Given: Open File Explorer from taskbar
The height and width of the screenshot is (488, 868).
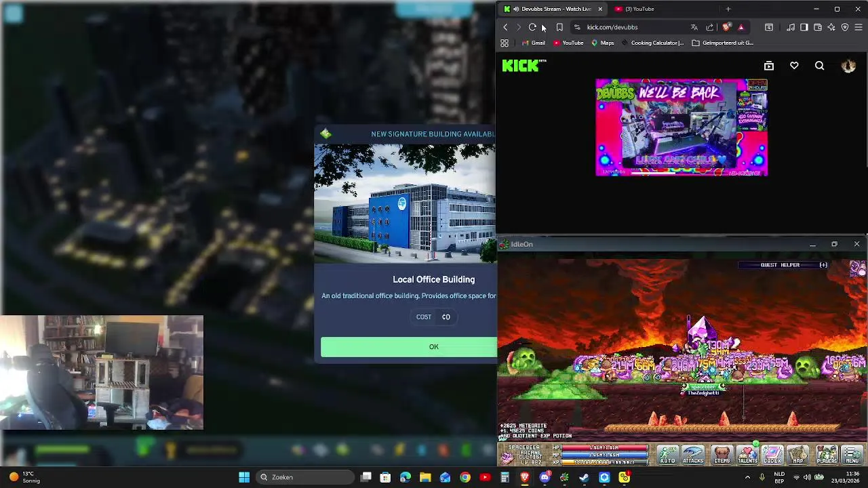Looking at the screenshot, I should coord(425,477).
